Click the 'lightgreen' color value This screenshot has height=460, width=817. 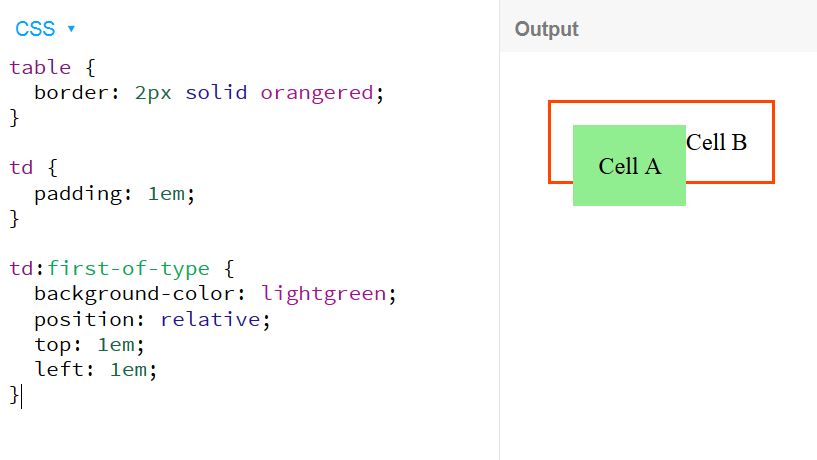(324, 294)
